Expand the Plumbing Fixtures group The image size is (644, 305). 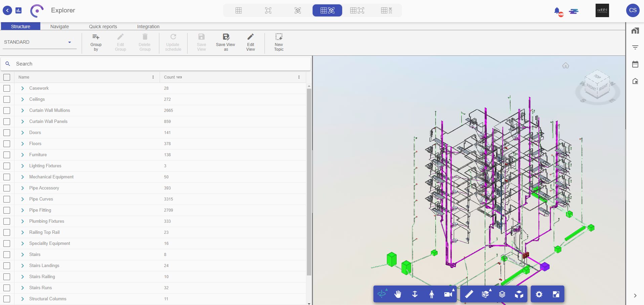pyautogui.click(x=23, y=221)
